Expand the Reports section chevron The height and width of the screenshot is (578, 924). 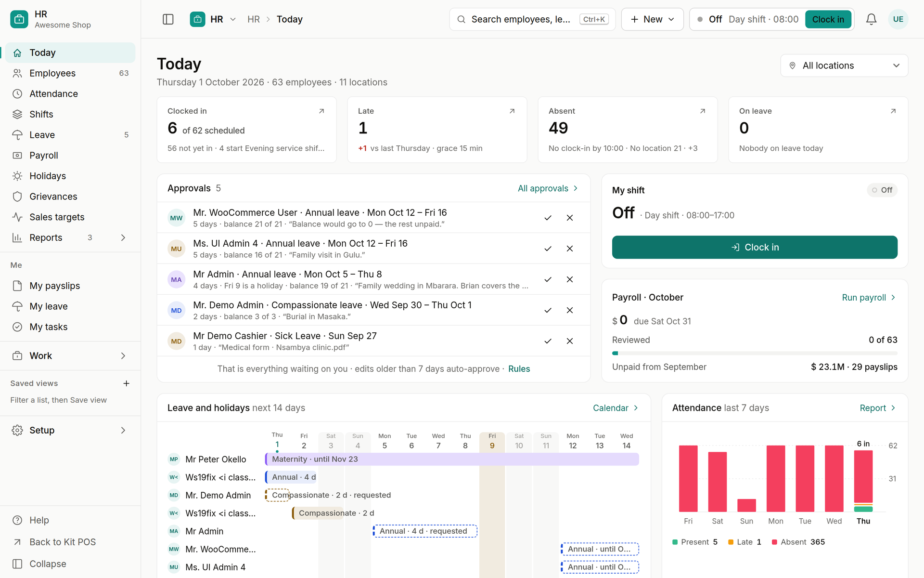[x=123, y=237]
